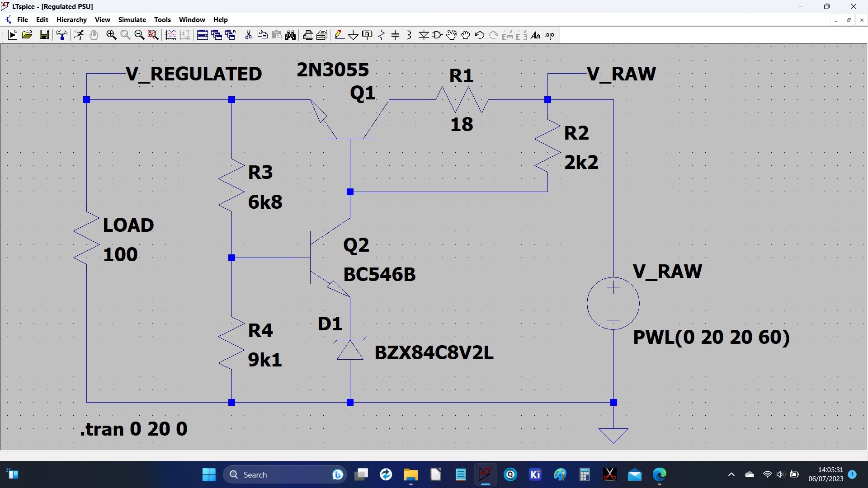This screenshot has width=868, height=488.
Task: Place a Diode tool icon
Action: 424,35
